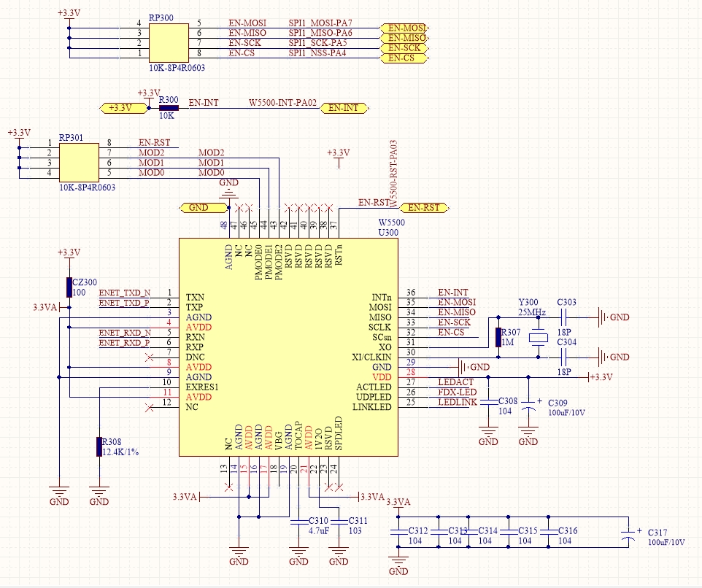702x588 pixels.
Task: Click the EN-INT yellow port symbol
Action: pos(344,108)
